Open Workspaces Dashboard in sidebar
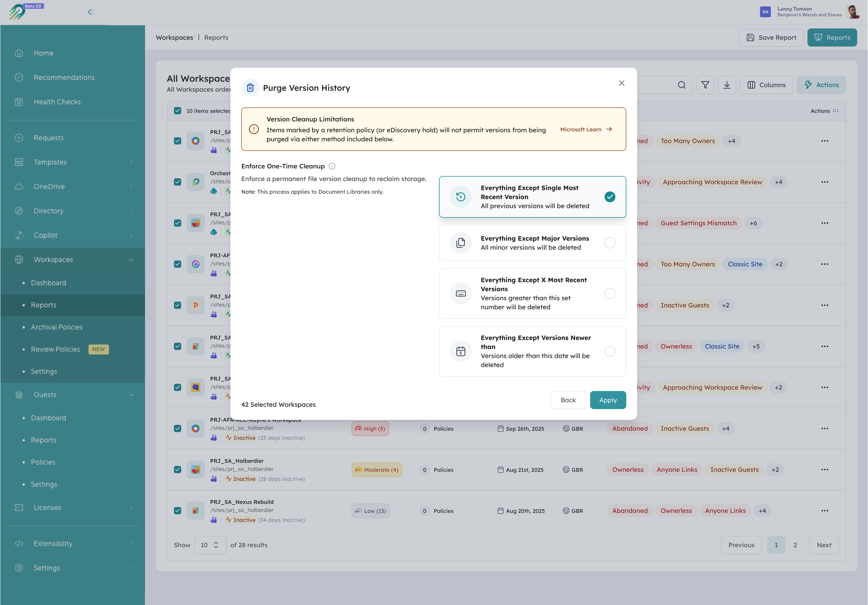 click(48, 283)
